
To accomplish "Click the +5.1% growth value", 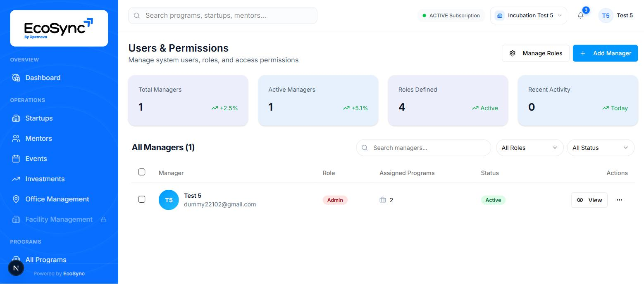I will pos(360,108).
